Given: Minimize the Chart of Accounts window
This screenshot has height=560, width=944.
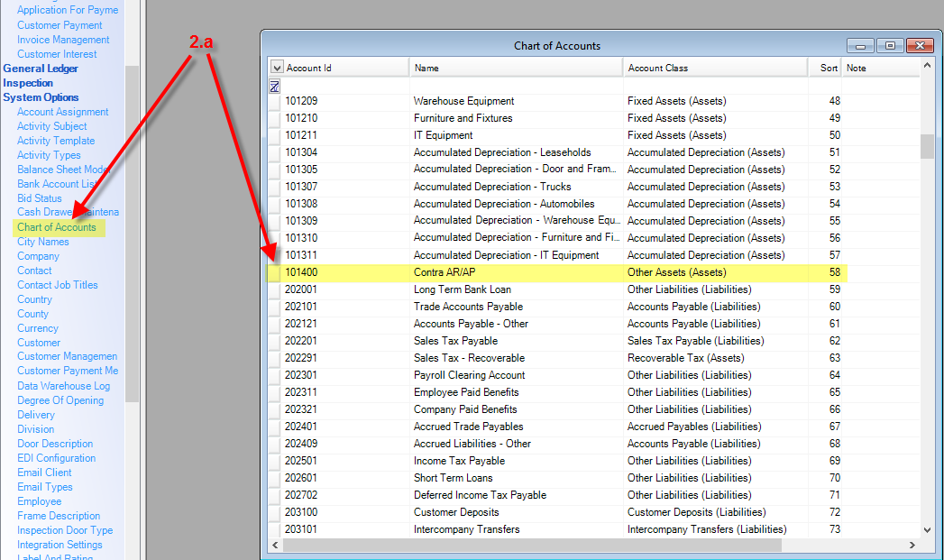Looking at the screenshot, I should click(861, 46).
